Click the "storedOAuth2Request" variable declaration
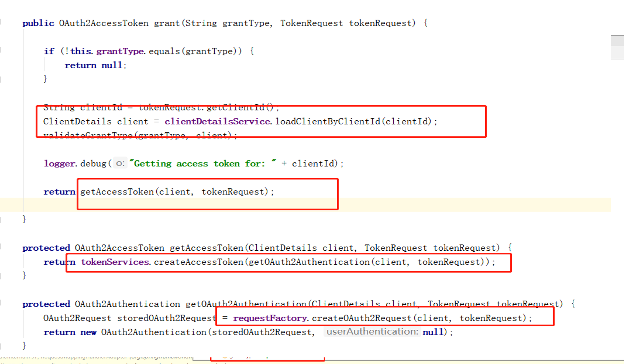This screenshot has width=624, height=364. pos(167,318)
